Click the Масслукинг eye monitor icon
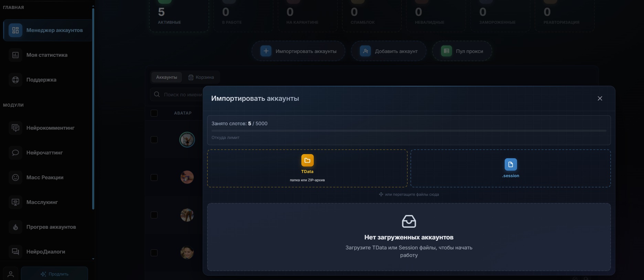Screen dimensions: 644x280 coord(15,202)
